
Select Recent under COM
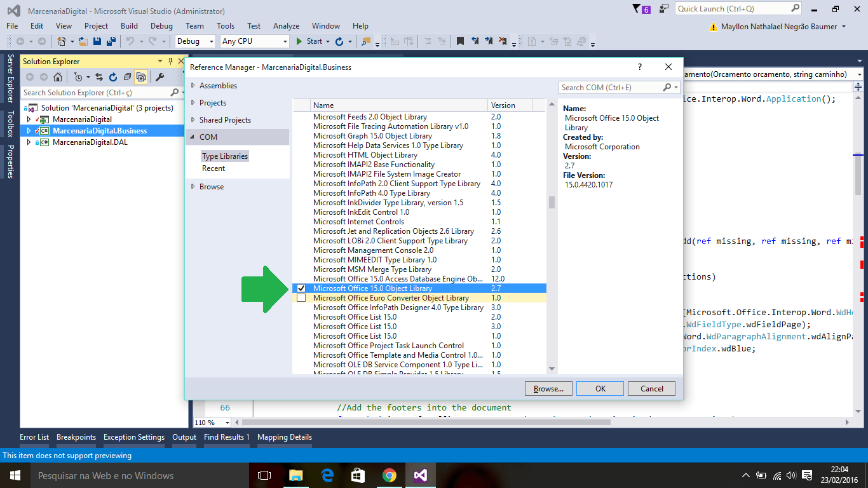tap(214, 168)
